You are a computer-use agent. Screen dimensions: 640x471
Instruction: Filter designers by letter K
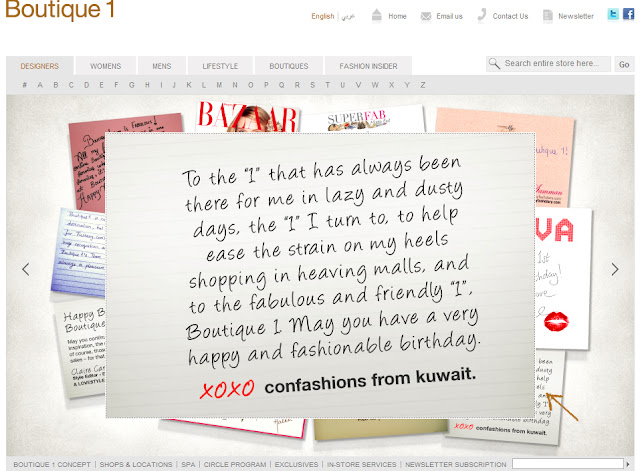pos(189,85)
